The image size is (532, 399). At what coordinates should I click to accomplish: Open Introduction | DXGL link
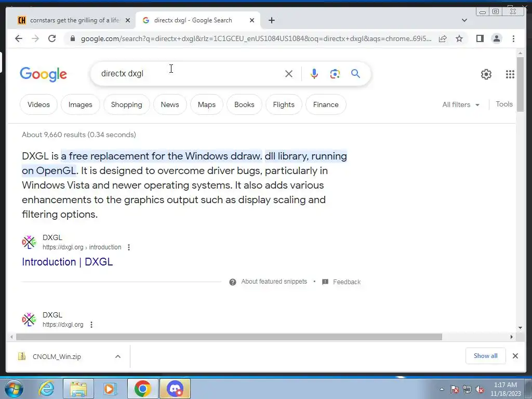[x=67, y=262]
